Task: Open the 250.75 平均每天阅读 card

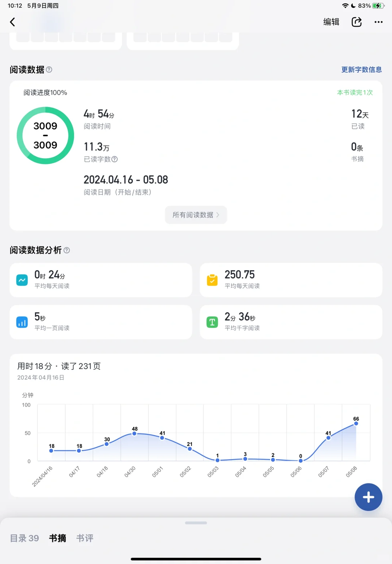Action: tap(291, 280)
